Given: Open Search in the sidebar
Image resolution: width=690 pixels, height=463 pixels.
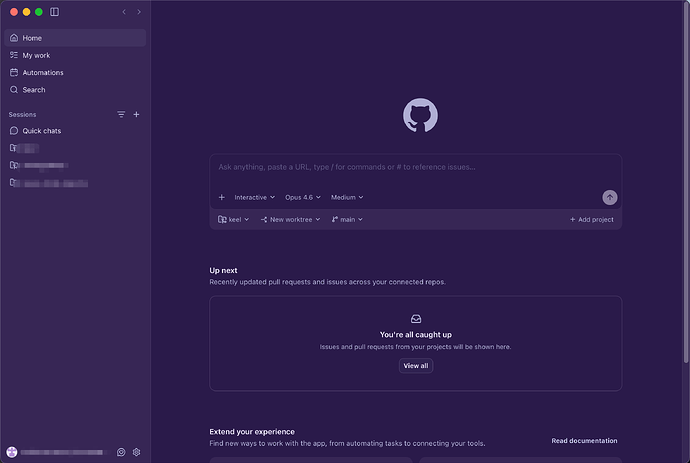Looking at the screenshot, I should tap(75, 89).
